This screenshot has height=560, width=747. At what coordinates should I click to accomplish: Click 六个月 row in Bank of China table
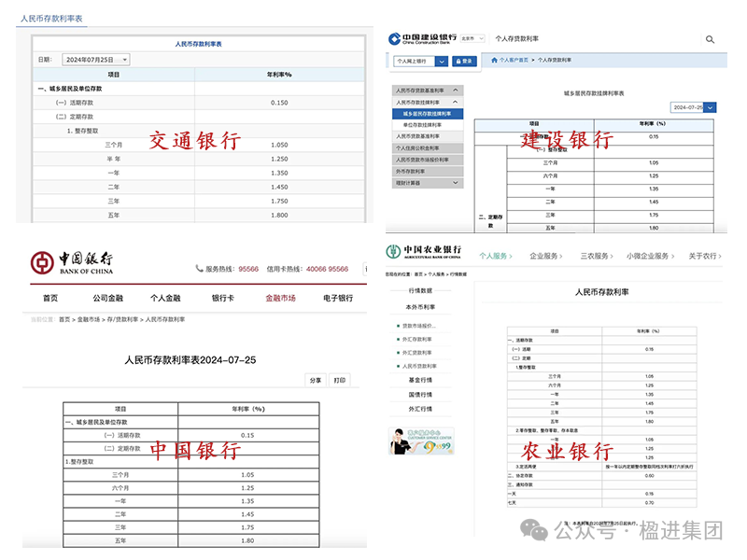(120, 488)
